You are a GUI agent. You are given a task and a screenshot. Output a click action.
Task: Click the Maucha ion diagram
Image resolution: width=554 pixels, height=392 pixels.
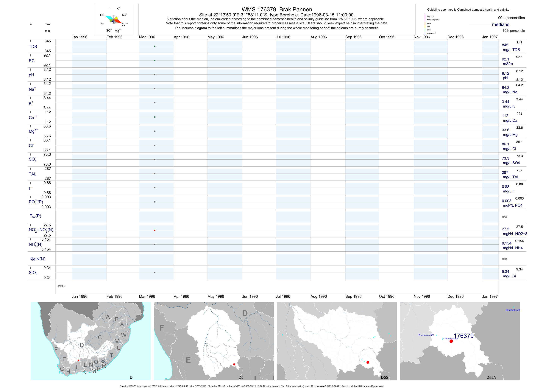[x=113, y=19]
